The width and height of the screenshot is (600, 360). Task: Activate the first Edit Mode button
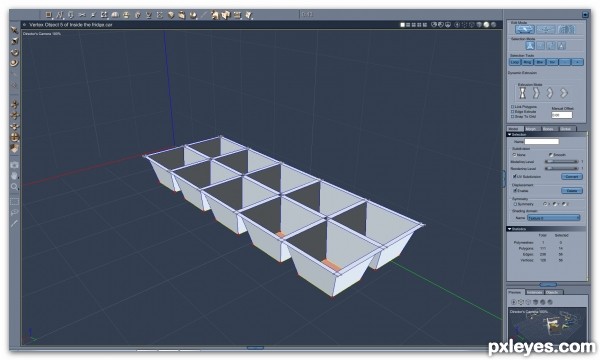click(525, 29)
